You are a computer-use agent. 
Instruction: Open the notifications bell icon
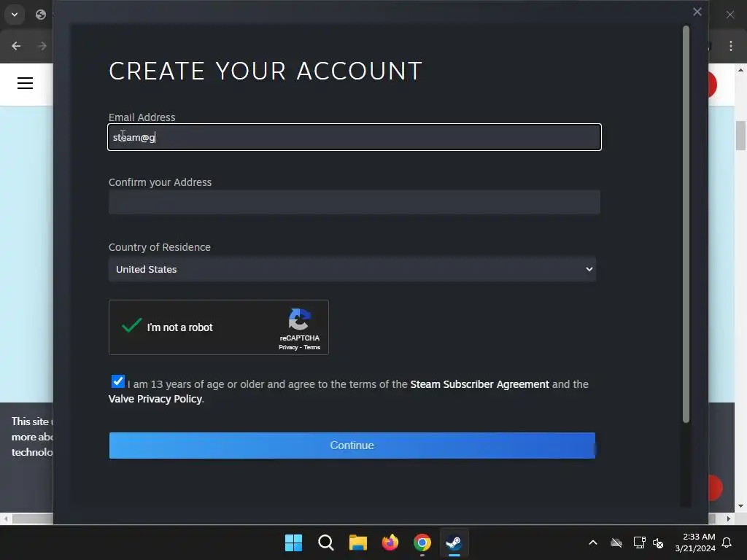coord(727,542)
